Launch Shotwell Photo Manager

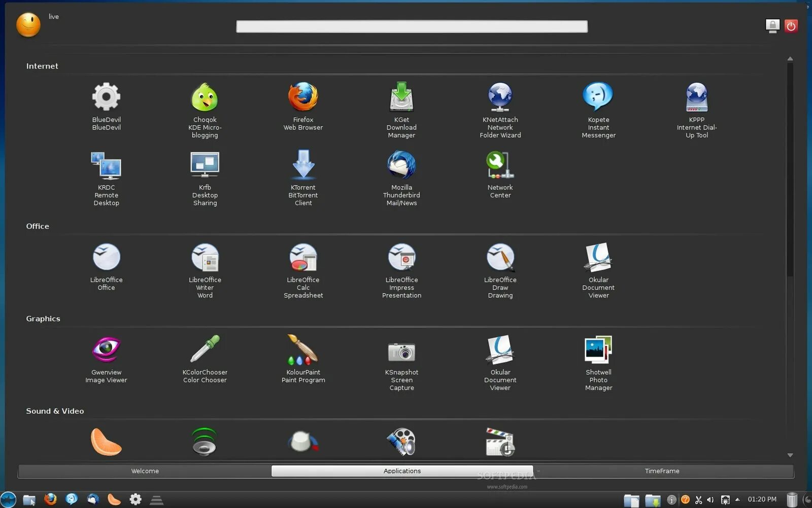pos(598,363)
